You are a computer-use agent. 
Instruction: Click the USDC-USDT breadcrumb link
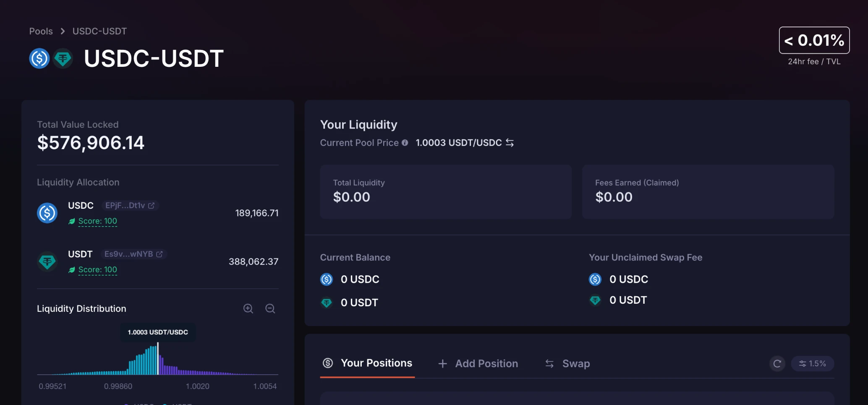click(x=99, y=31)
